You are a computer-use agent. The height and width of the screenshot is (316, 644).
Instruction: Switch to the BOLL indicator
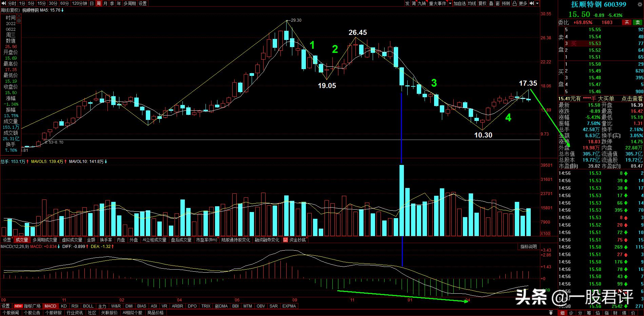point(88,306)
